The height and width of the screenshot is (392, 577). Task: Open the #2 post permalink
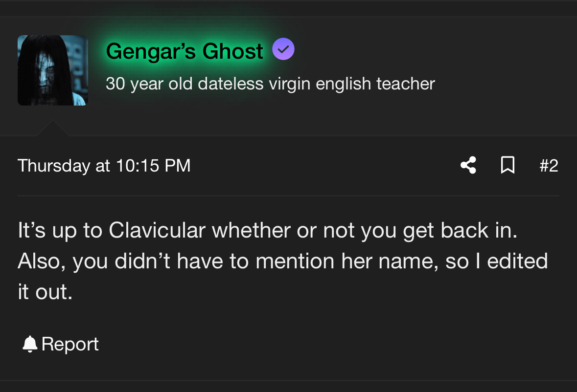tap(548, 166)
